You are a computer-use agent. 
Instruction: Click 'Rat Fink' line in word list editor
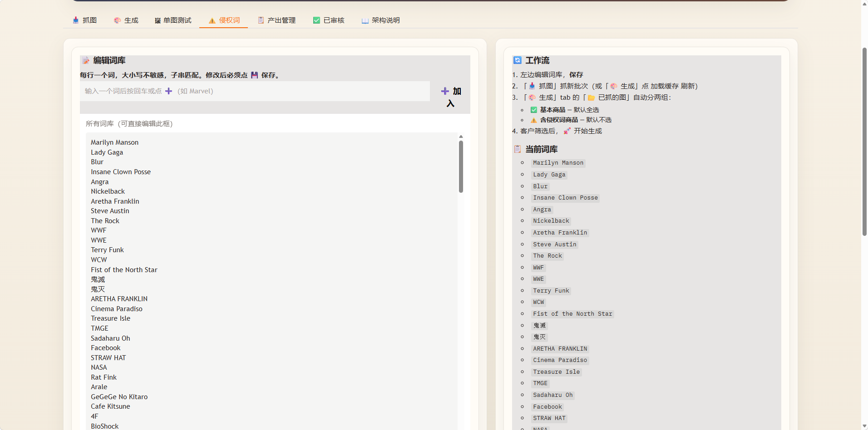click(x=104, y=377)
